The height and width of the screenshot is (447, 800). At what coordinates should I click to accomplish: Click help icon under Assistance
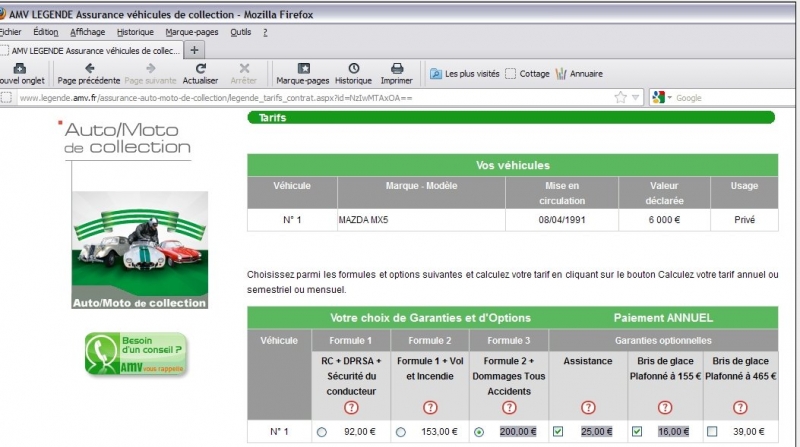point(588,407)
